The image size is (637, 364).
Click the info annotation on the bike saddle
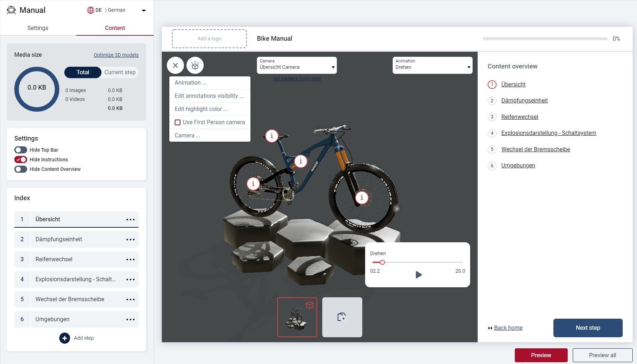click(272, 136)
